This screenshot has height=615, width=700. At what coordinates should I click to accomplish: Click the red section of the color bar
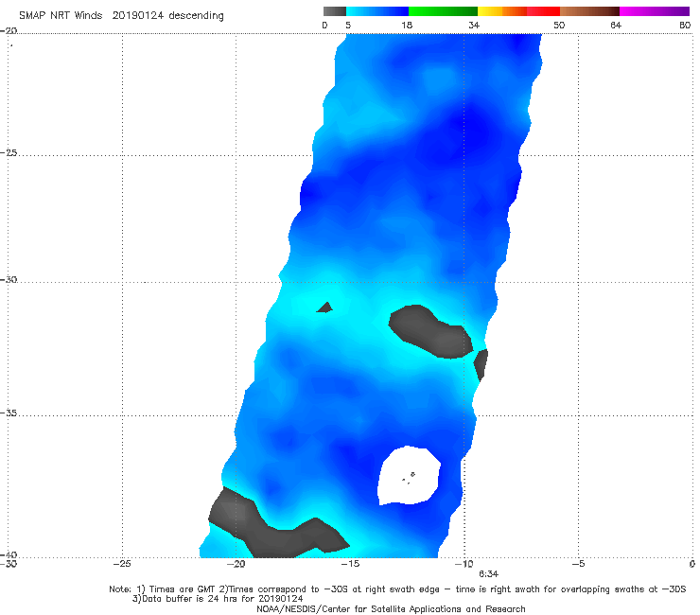543,11
